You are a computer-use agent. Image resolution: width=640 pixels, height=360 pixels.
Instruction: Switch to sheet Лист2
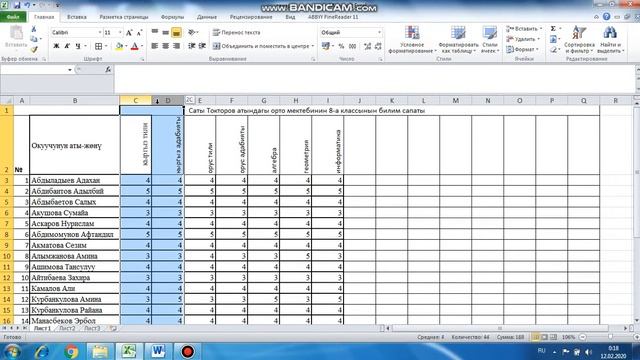67,328
